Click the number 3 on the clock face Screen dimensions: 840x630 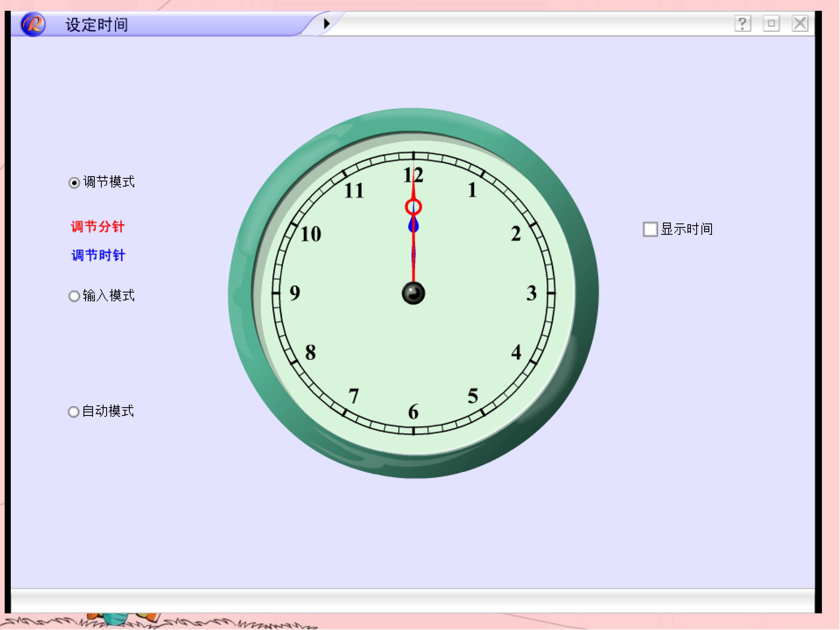(x=531, y=293)
